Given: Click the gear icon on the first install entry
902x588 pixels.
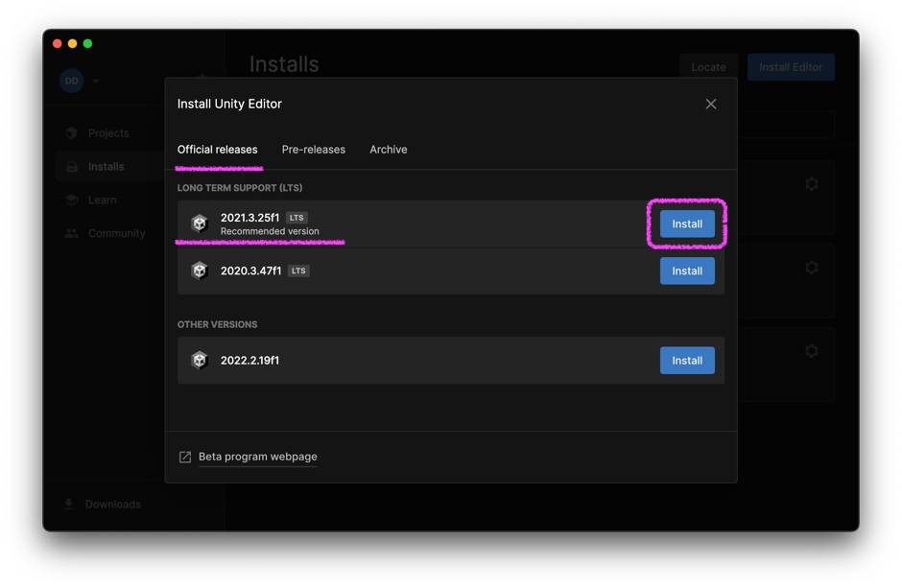Looking at the screenshot, I should tap(812, 183).
